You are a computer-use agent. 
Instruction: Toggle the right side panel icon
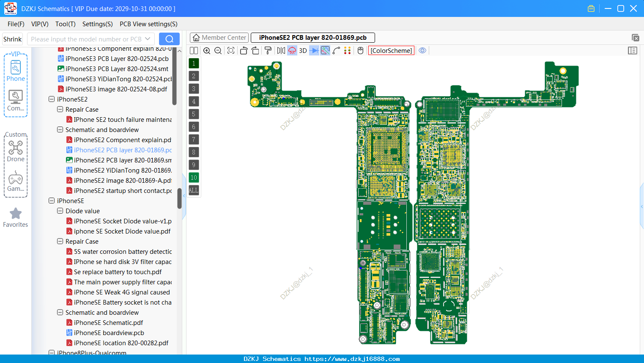633,50
